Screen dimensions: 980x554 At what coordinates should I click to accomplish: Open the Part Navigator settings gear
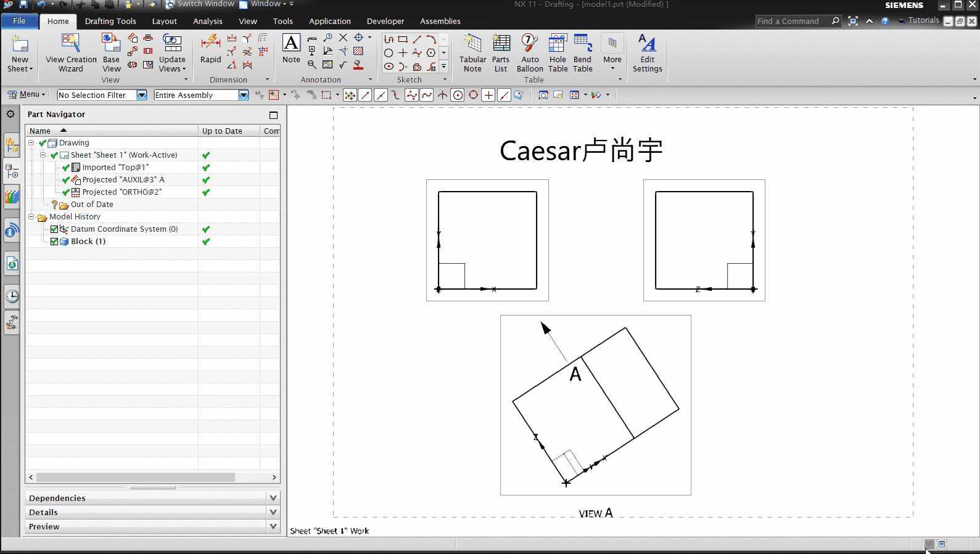(x=10, y=114)
